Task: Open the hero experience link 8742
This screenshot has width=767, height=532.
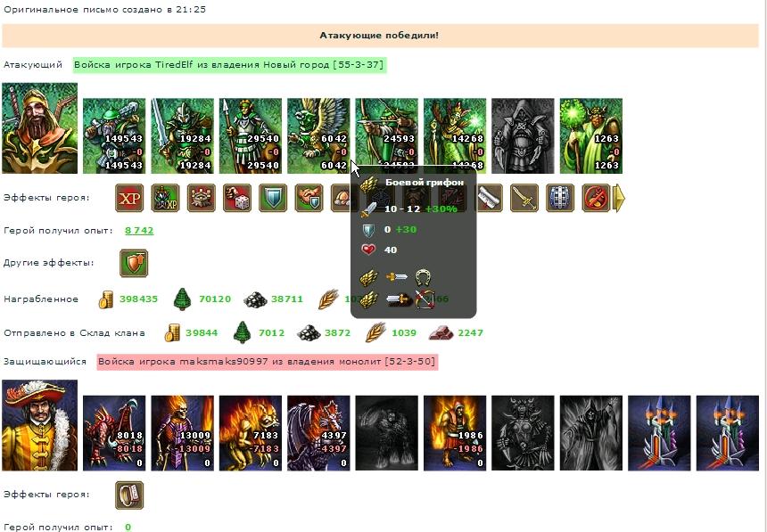Action: (x=139, y=230)
